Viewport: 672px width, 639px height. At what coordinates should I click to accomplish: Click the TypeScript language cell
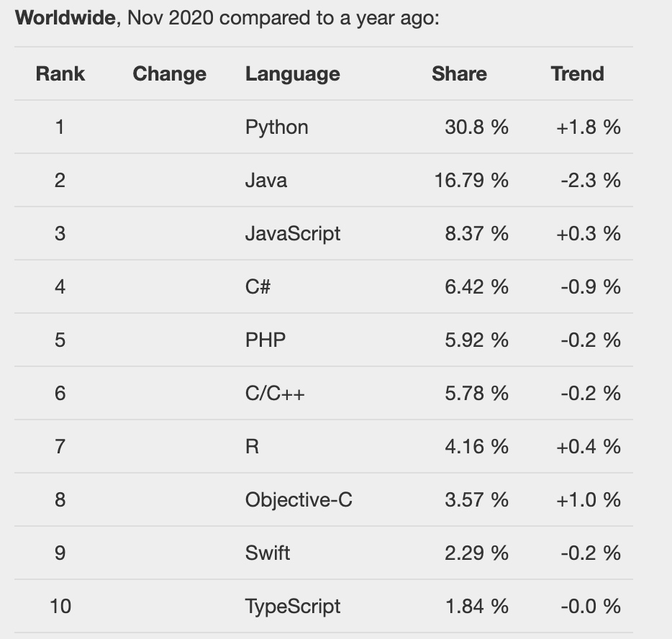(292, 606)
